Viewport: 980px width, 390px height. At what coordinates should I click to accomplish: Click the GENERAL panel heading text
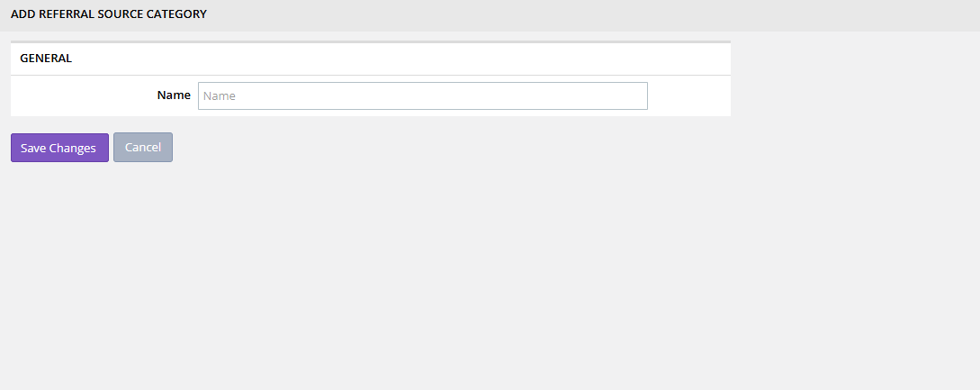coord(46,59)
